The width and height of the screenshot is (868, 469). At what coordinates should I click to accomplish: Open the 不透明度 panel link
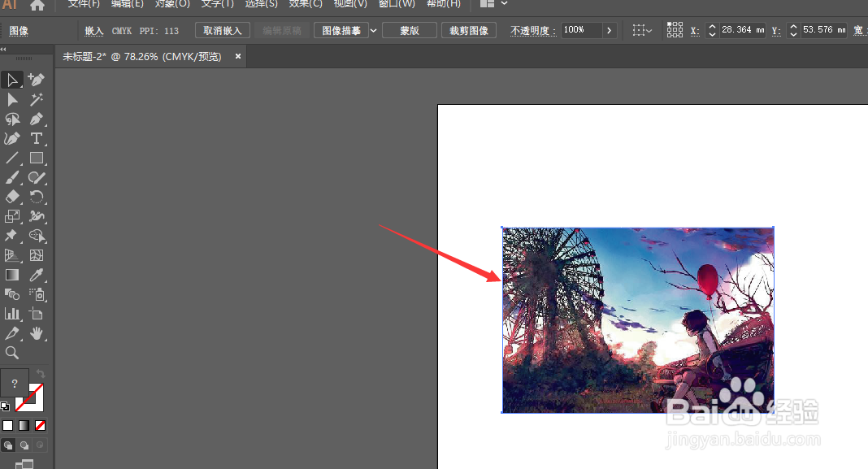click(x=533, y=31)
